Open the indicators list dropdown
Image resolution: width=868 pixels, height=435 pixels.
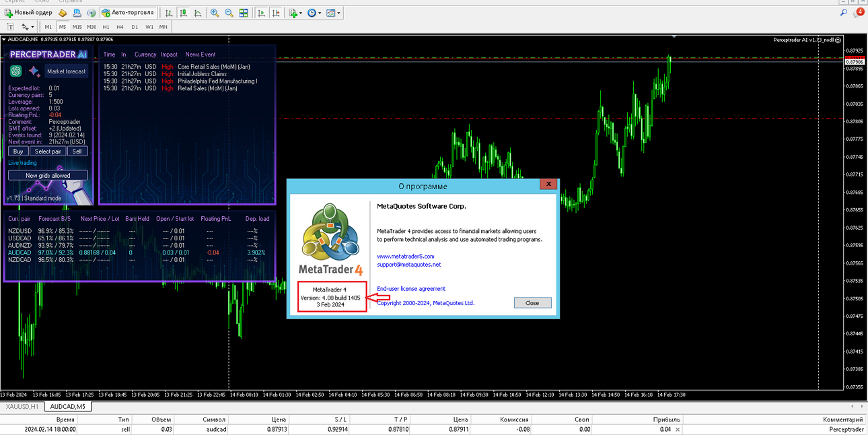[x=295, y=13]
